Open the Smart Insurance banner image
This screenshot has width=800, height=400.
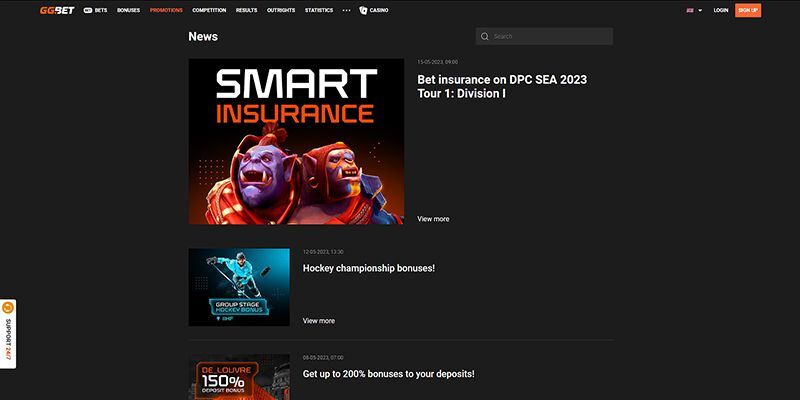[296, 141]
